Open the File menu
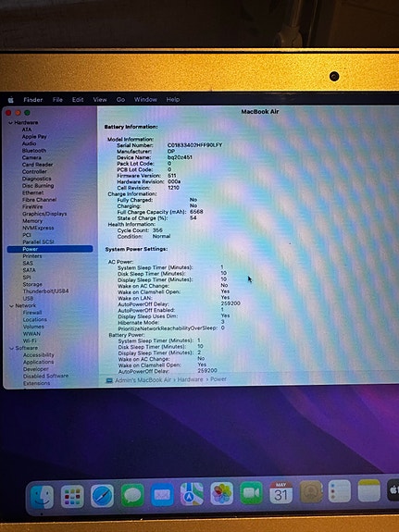This screenshot has width=399, height=532. [x=57, y=100]
